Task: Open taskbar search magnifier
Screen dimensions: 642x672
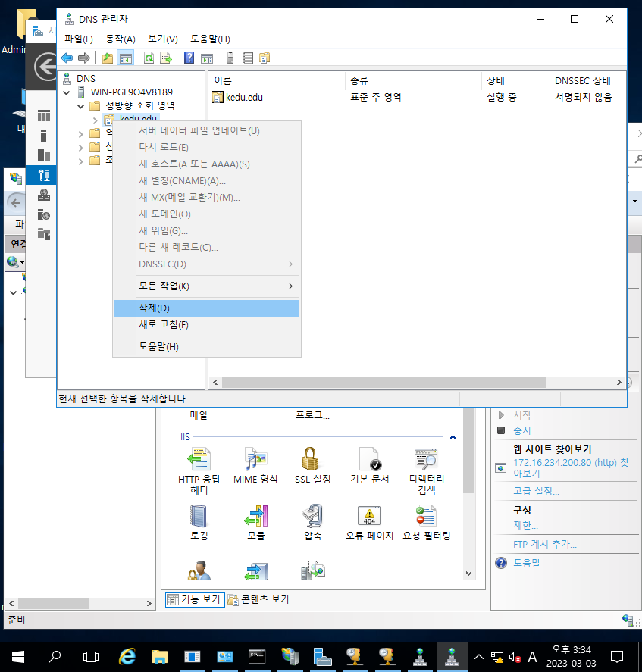Action: point(55,657)
